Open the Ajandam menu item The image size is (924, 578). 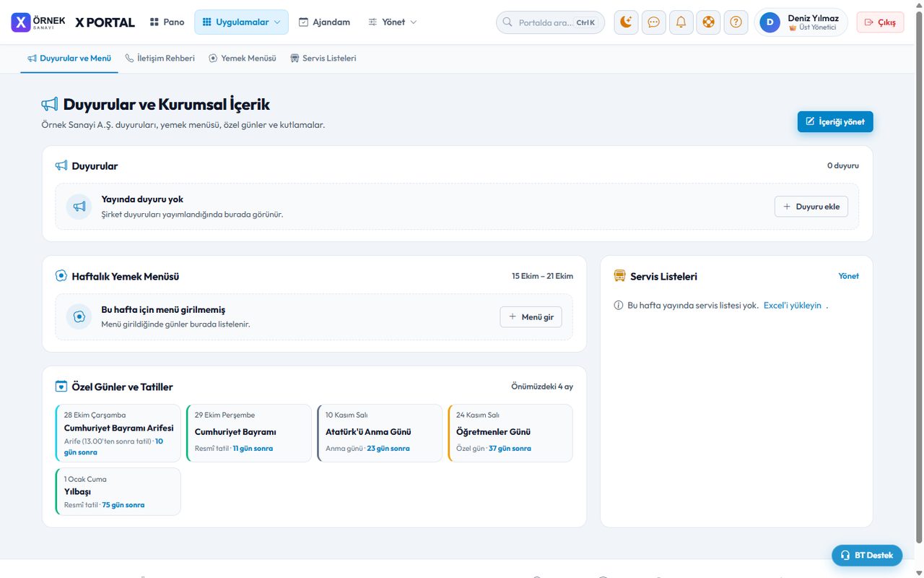pyautogui.click(x=324, y=22)
